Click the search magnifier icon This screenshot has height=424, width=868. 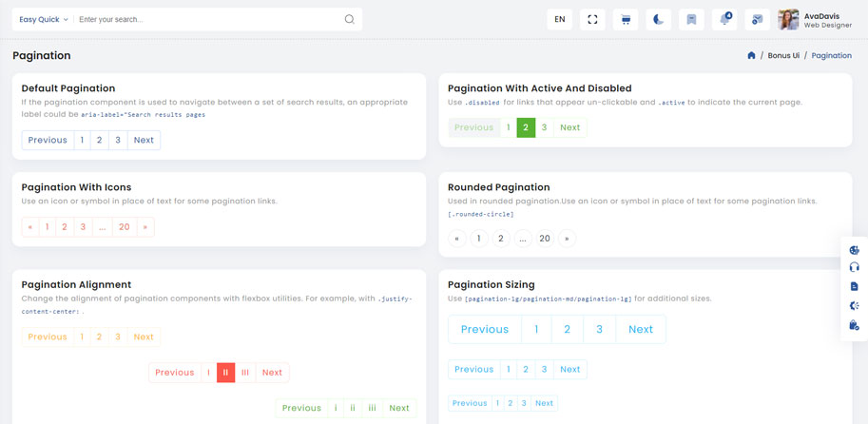(x=349, y=19)
